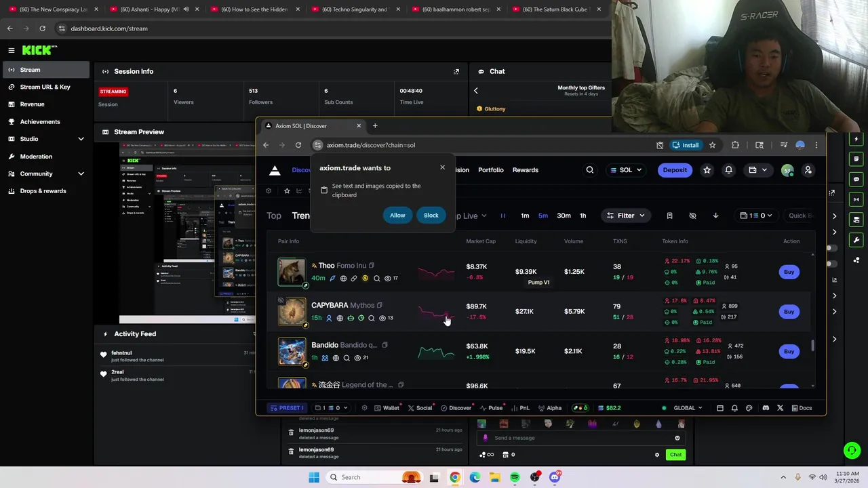The height and width of the screenshot is (488, 868).
Task: Open Axiom notifications bell
Action: (x=728, y=170)
